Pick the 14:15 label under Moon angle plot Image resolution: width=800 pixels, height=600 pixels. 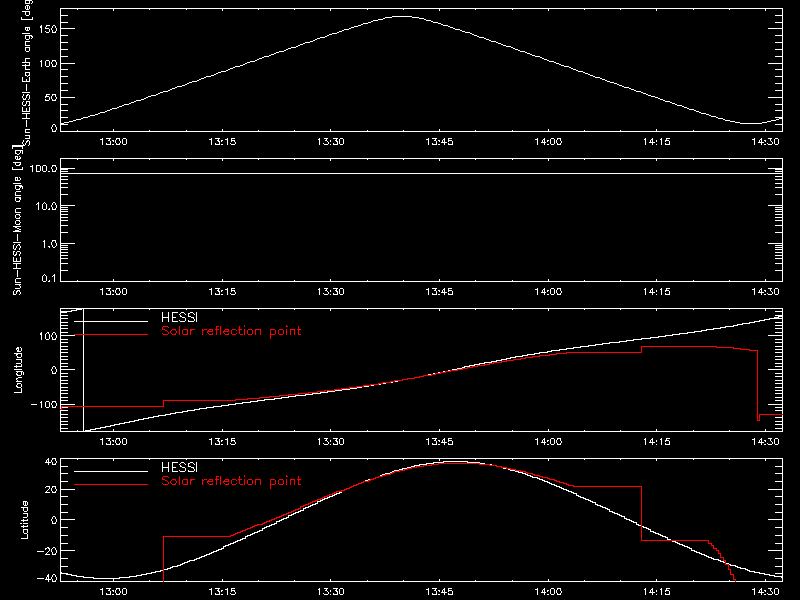(657, 292)
